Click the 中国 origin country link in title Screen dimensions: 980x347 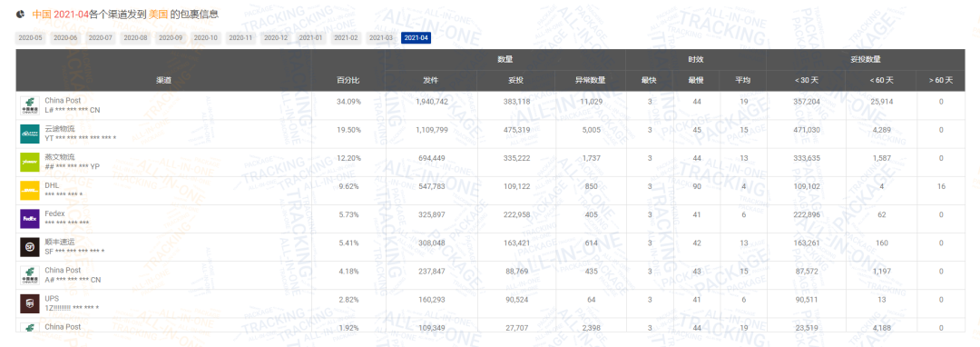coord(41,13)
